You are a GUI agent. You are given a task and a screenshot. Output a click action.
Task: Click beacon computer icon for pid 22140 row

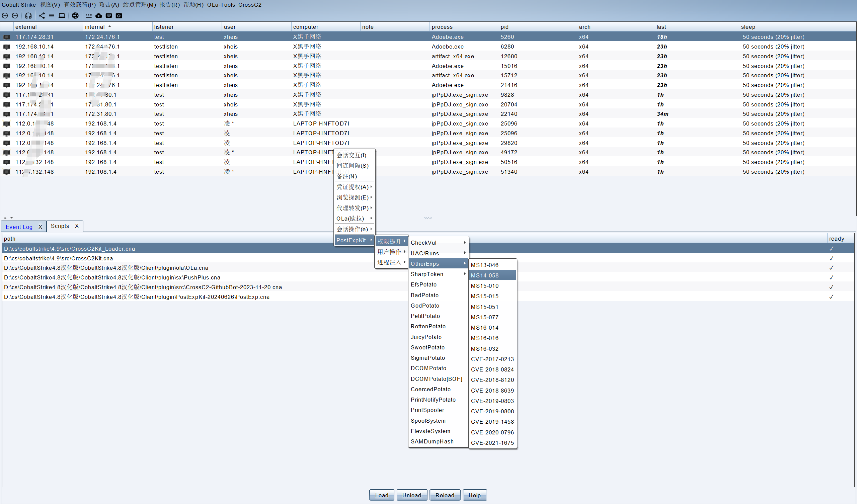pos(7,114)
